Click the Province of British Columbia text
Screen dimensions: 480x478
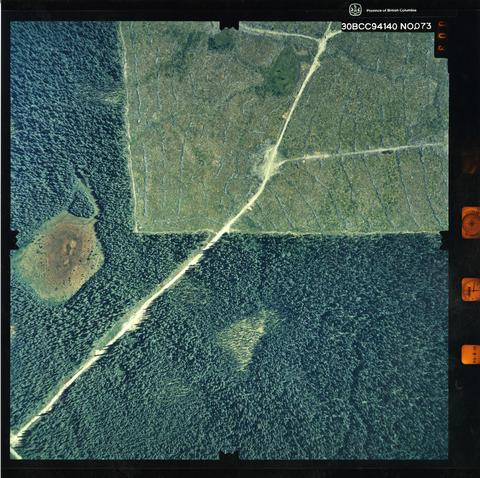[391, 11]
